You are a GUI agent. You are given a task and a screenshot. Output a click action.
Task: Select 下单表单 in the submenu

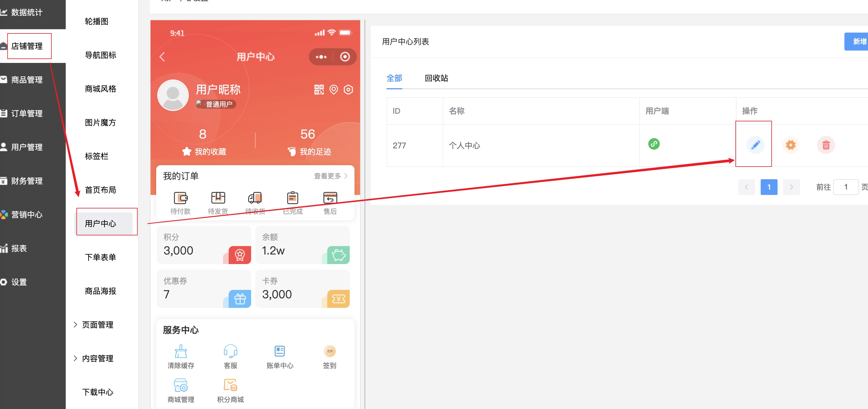pyautogui.click(x=100, y=257)
